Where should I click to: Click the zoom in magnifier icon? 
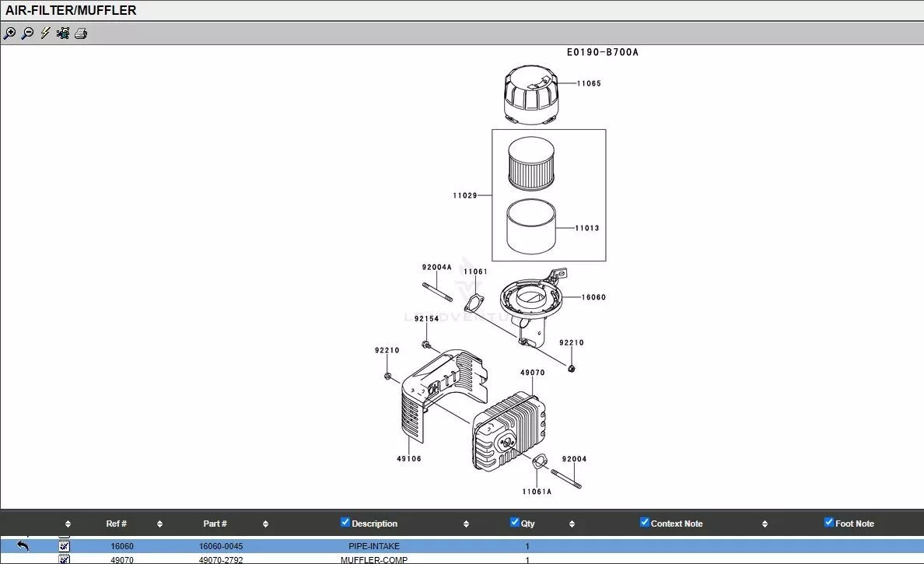click(x=9, y=33)
